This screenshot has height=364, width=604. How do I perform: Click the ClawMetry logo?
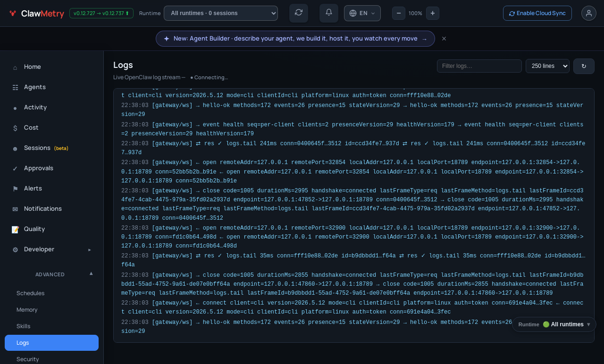(36, 13)
